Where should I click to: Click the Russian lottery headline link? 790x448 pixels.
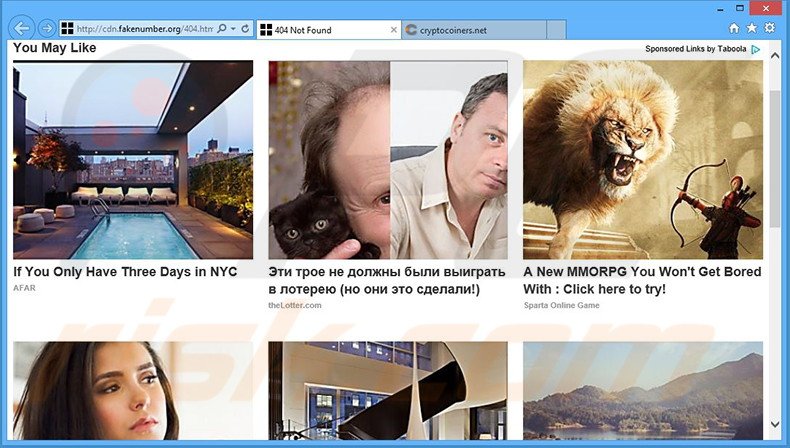point(386,281)
